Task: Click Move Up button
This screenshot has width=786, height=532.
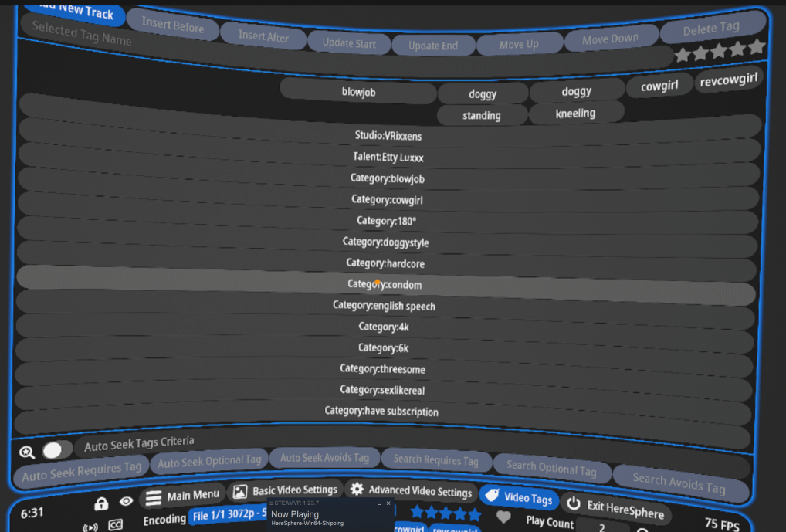Action: point(519,44)
